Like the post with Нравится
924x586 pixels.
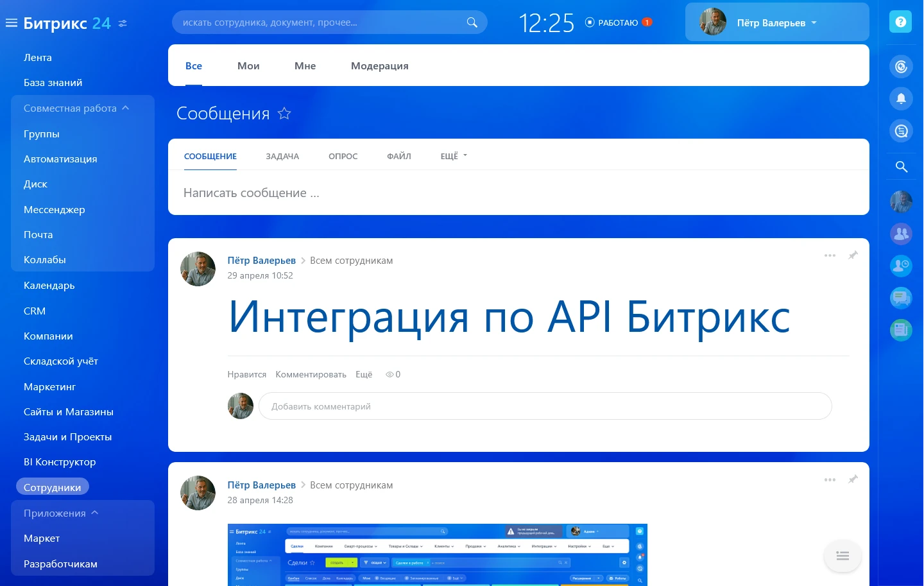click(246, 374)
